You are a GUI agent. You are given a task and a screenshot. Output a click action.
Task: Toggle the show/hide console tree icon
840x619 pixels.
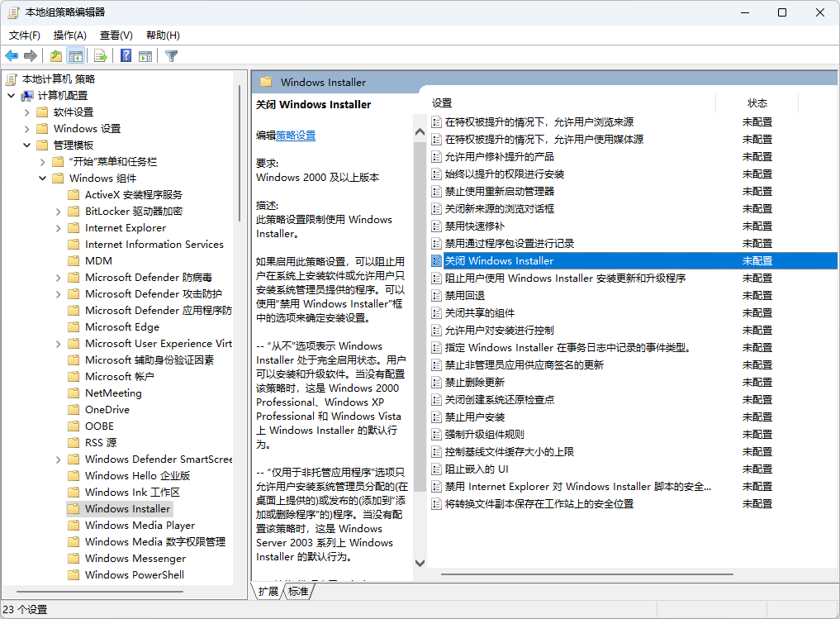click(x=75, y=55)
